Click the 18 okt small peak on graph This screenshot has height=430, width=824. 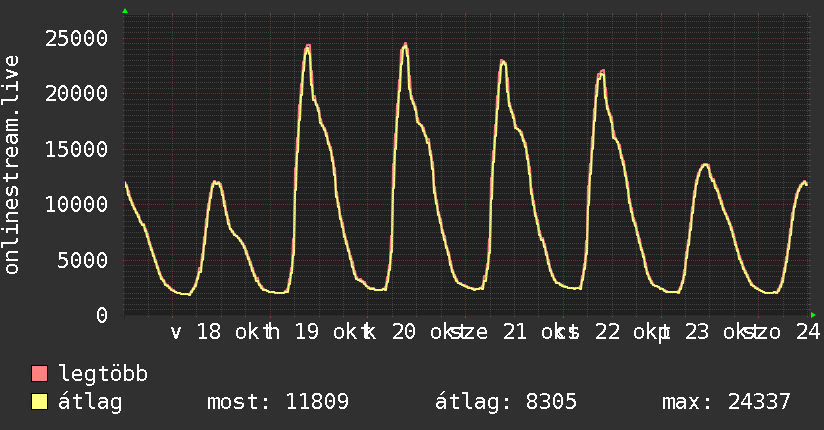217,182
